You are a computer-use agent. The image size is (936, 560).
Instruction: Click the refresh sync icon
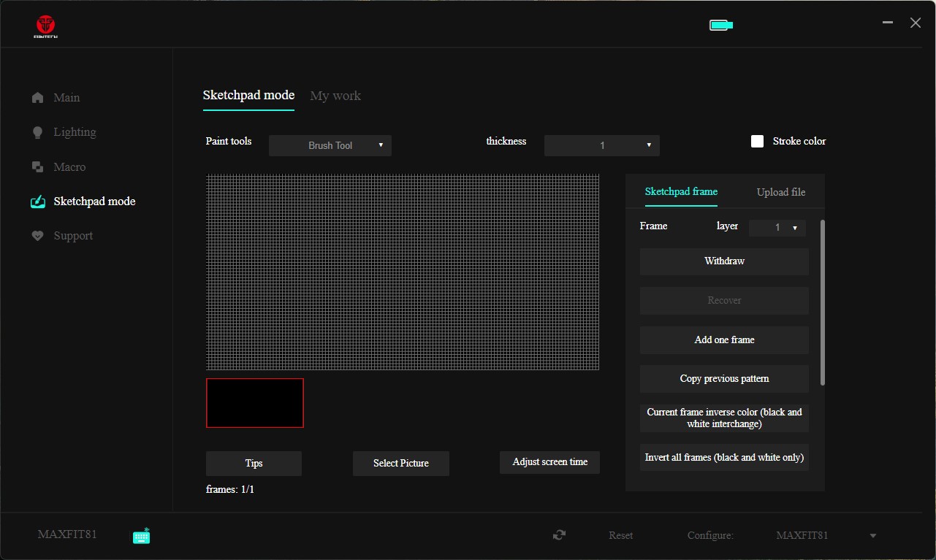pyautogui.click(x=559, y=535)
